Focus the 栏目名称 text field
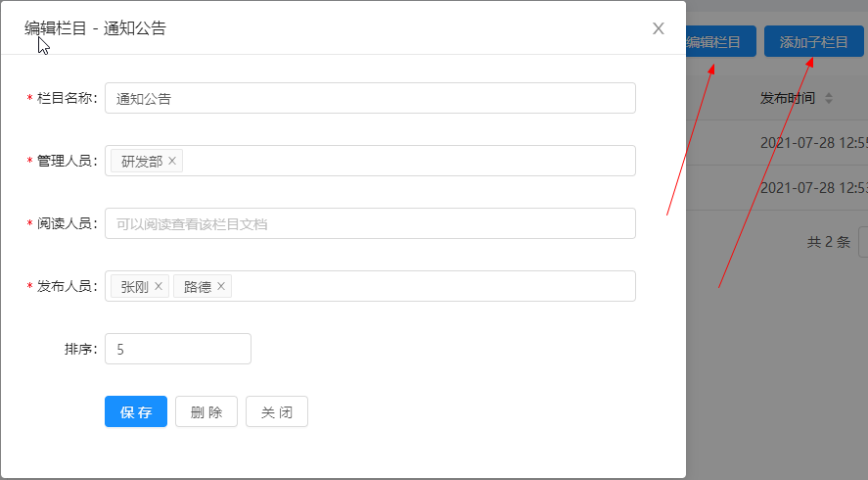The width and height of the screenshot is (868, 480). point(370,98)
